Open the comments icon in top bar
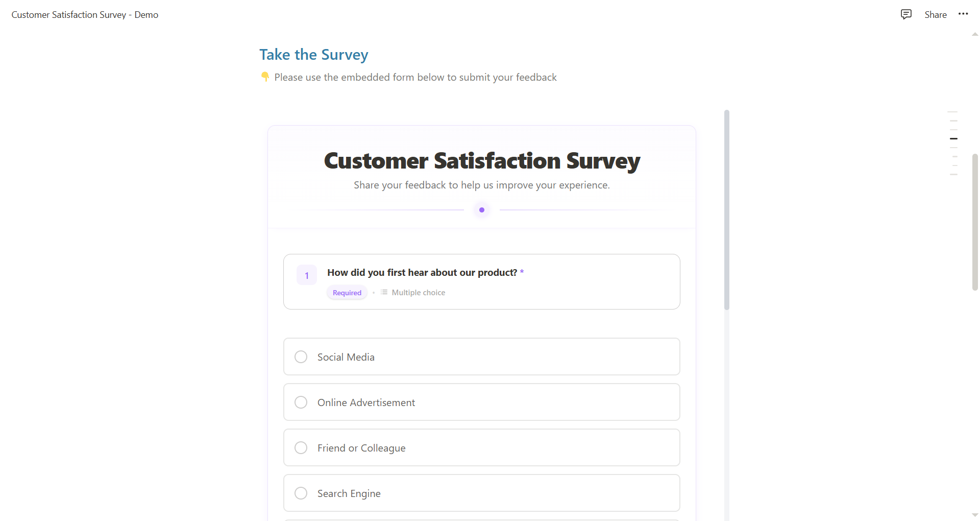This screenshot has height=521, width=980. pyautogui.click(x=906, y=14)
